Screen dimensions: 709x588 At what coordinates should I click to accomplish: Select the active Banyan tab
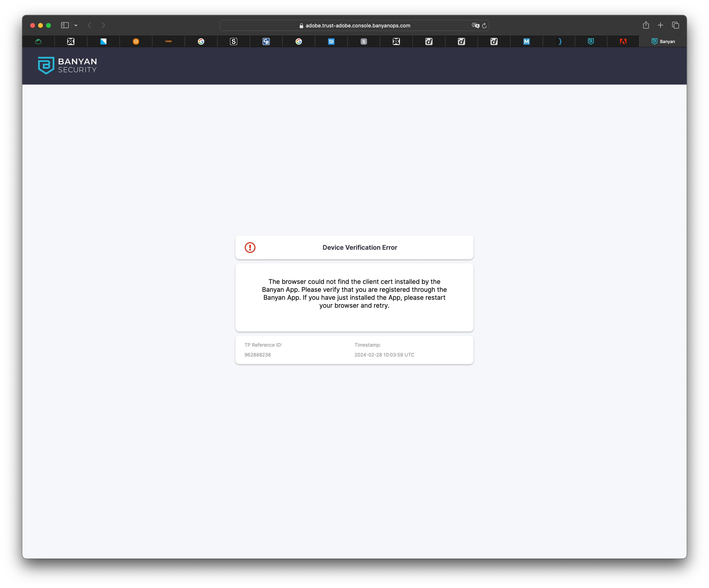(x=663, y=41)
